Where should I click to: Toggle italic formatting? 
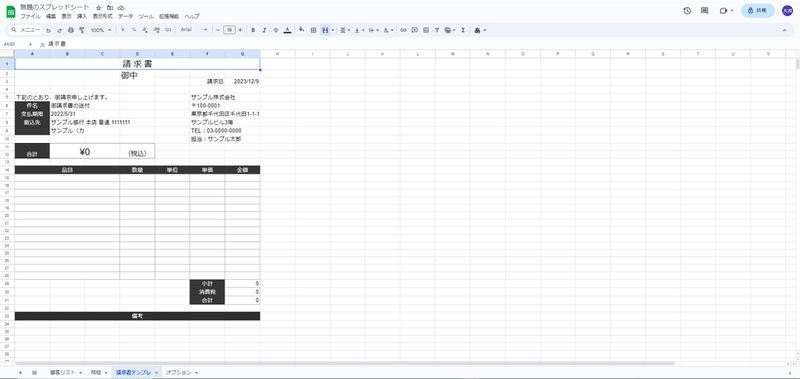[264, 30]
